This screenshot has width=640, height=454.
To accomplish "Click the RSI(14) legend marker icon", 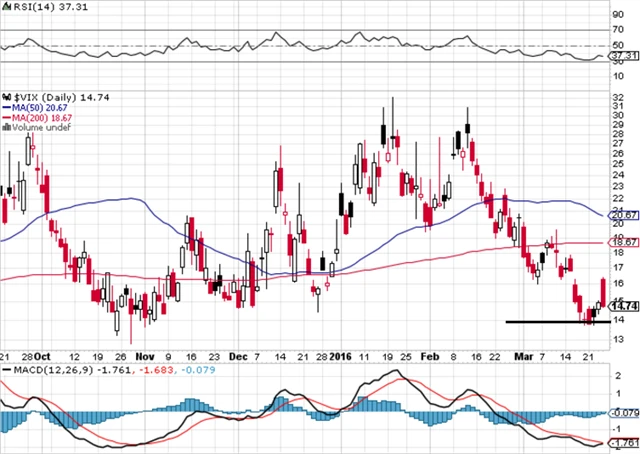I will [5, 9].
